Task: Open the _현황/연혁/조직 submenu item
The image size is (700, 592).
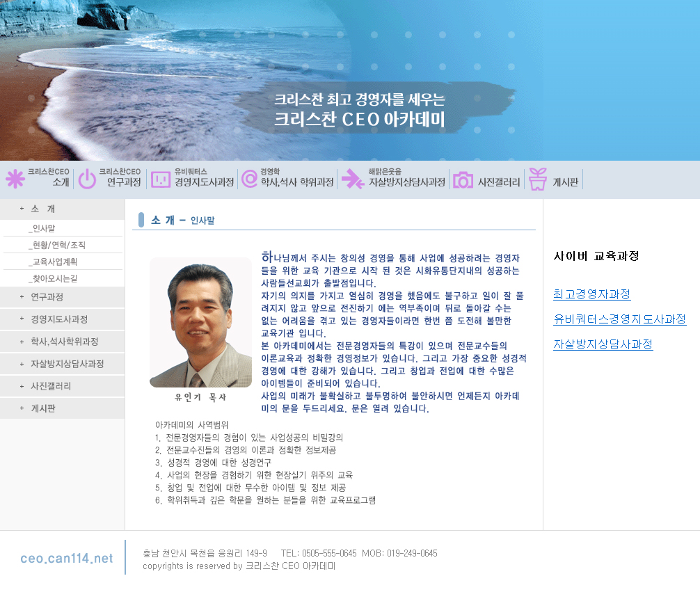Action: [57, 245]
